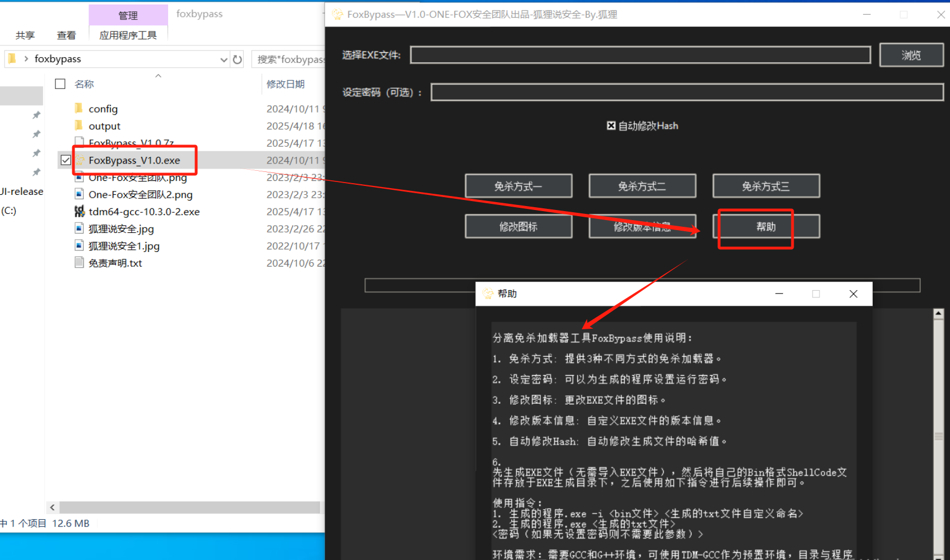
Task: Click the 选择EXE文件 input field
Action: point(640,55)
